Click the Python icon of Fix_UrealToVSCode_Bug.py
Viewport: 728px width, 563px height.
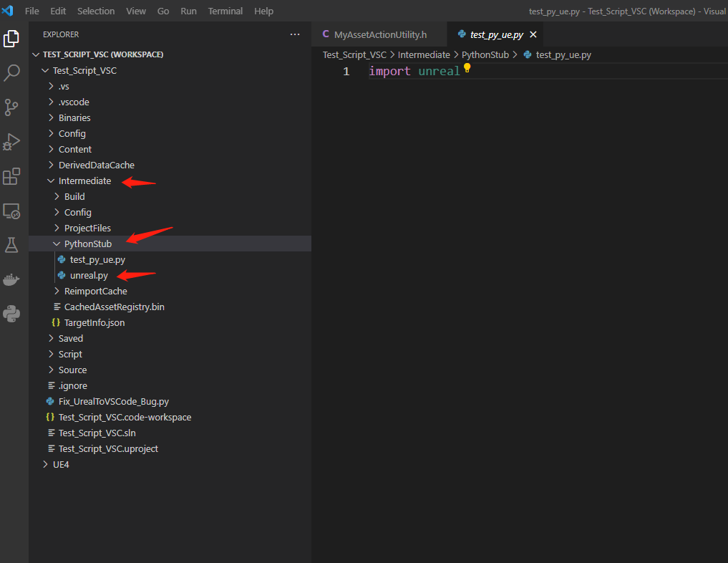(50, 401)
